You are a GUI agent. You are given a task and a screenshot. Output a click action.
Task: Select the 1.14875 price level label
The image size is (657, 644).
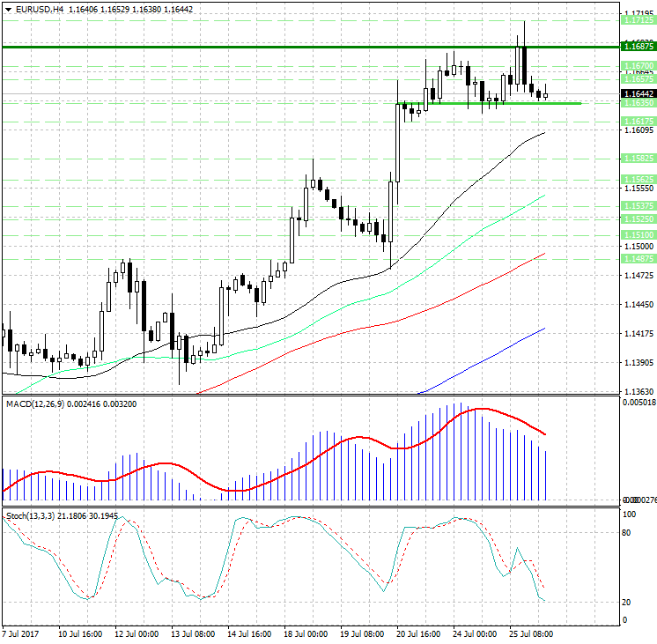tap(639, 259)
